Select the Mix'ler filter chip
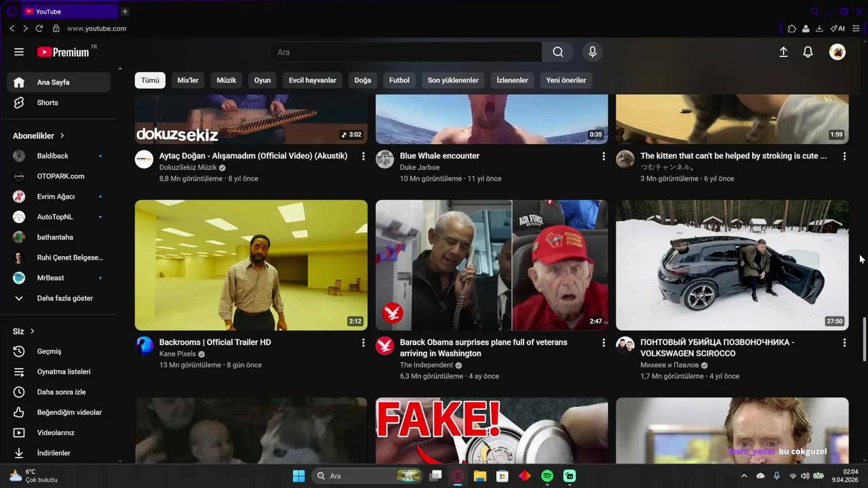Image resolution: width=868 pixels, height=488 pixels. [188, 80]
